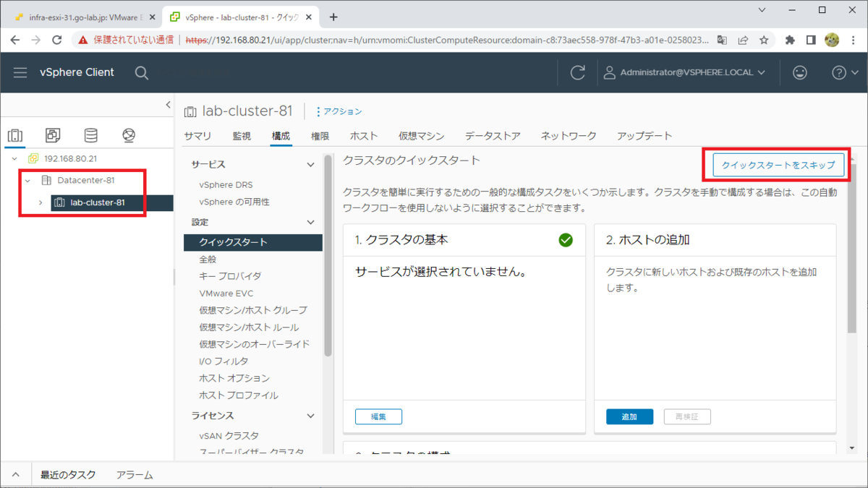Image resolution: width=868 pixels, height=488 pixels.
Task: Click 追加 button to add hosts
Action: pos(629,417)
